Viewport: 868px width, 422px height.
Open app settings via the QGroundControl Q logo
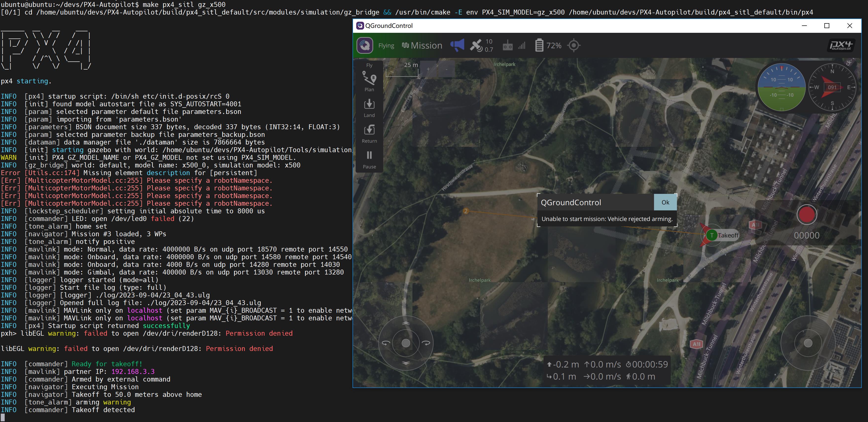click(x=365, y=45)
